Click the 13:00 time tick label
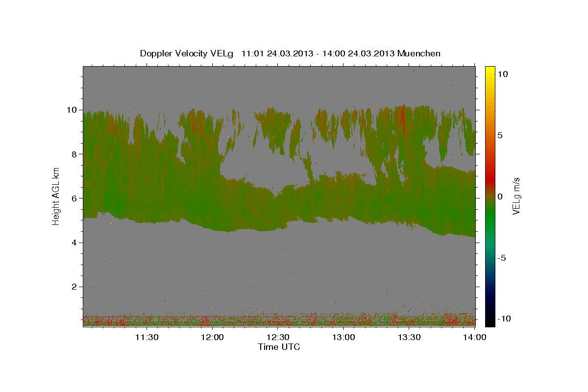 [x=343, y=337]
